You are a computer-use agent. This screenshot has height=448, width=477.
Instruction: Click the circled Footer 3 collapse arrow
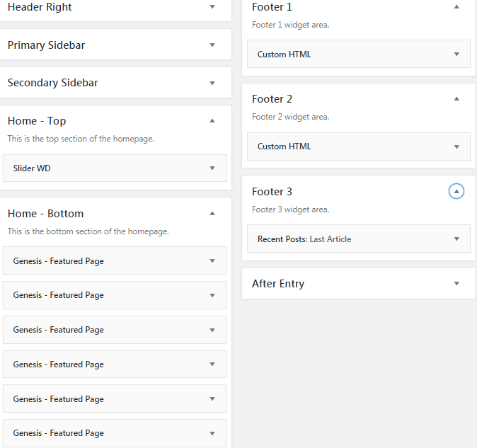tap(456, 191)
